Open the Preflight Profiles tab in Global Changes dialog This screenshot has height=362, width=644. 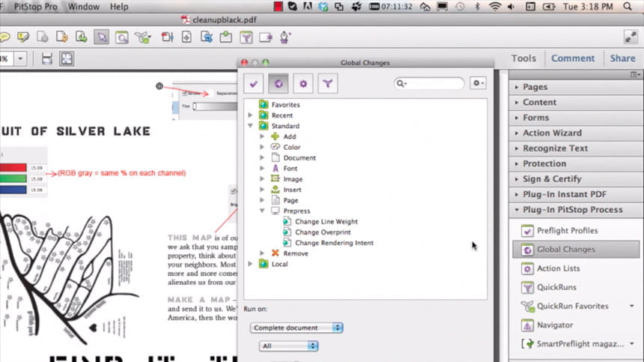253,84
